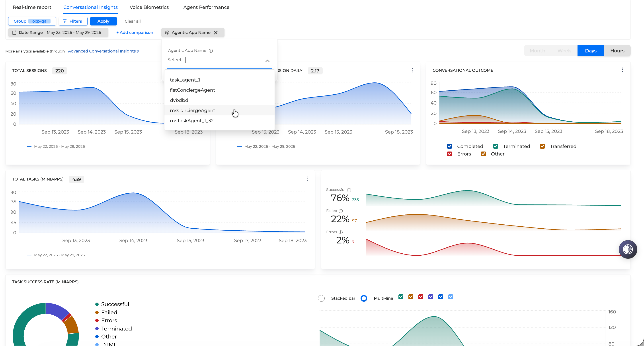Screen dimensions: 644x346
Task: Click the + Add comparison link
Action: click(x=135, y=33)
